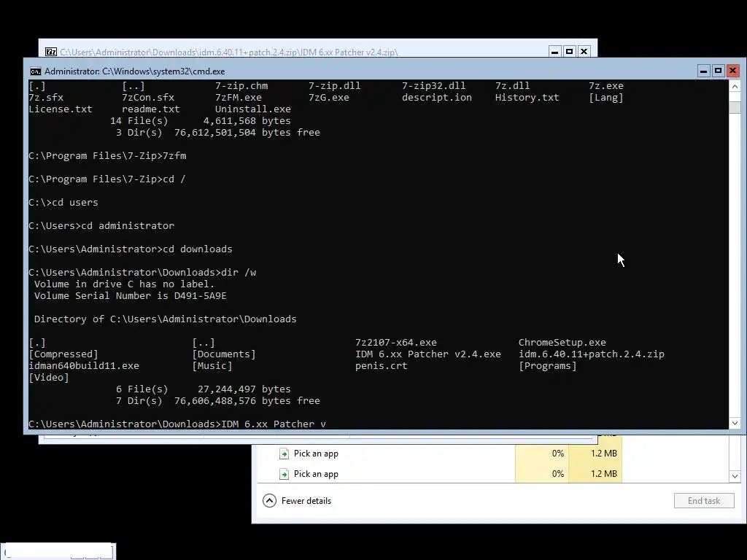This screenshot has height=560, width=747.
Task: Maximize the Administrator cmd.exe window
Action: click(x=718, y=71)
